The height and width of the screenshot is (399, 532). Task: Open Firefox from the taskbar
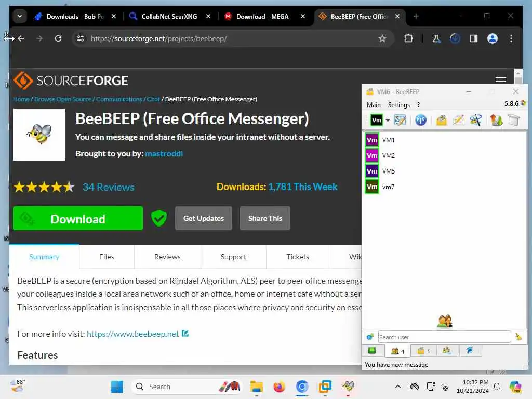point(279,387)
